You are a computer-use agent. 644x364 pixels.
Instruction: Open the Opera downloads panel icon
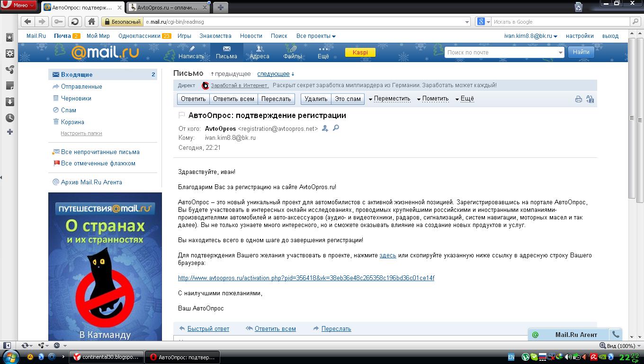point(9,102)
